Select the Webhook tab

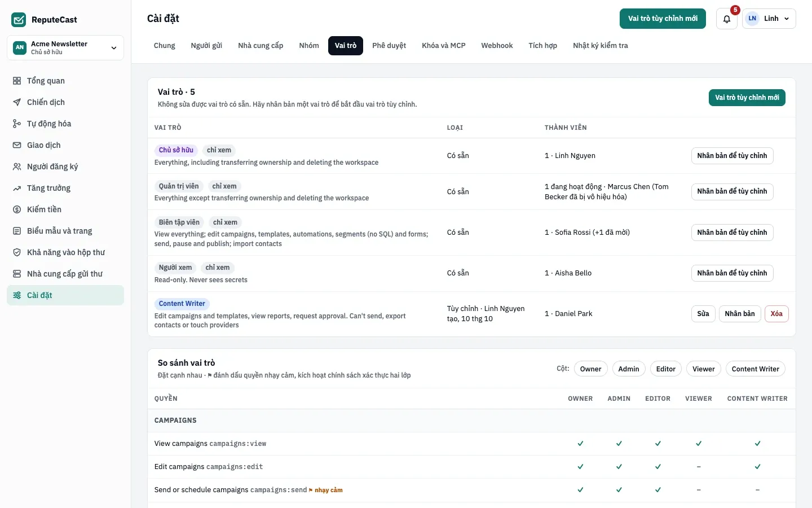pos(497,46)
